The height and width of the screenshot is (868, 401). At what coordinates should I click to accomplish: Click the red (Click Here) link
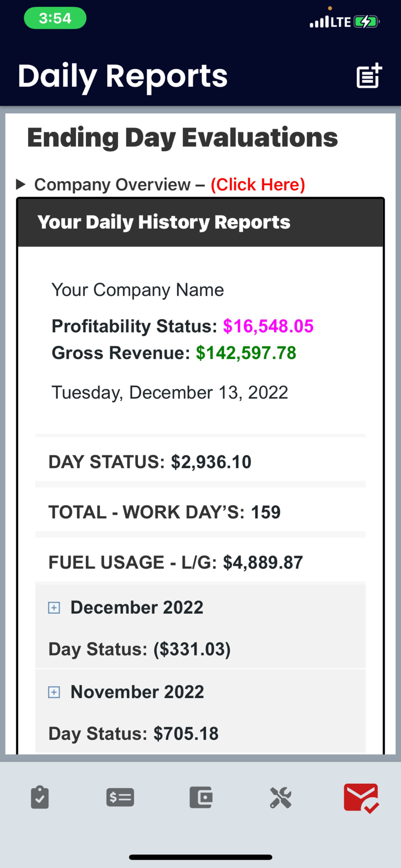click(258, 184)
